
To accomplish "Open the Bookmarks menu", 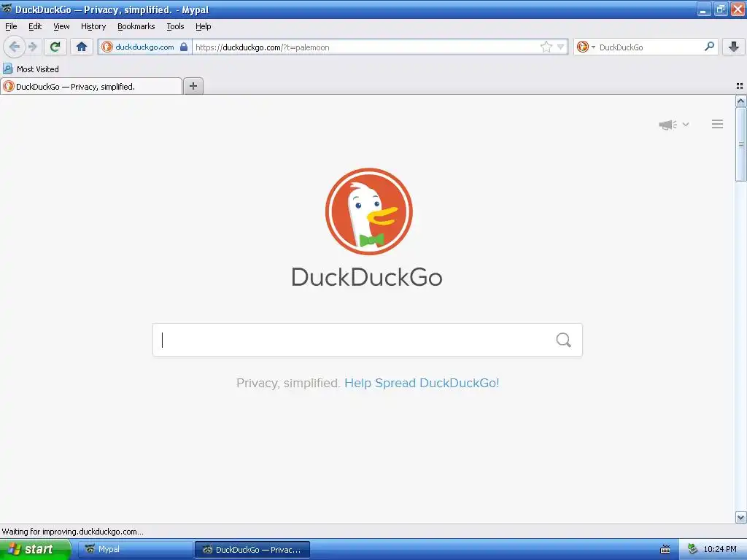I will pyautogui.click(x=136, y=26).
